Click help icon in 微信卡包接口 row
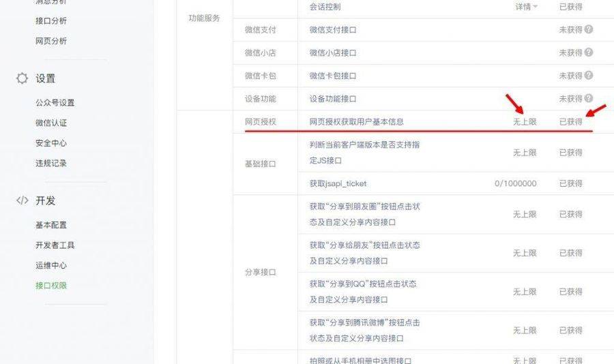Viewport: 614px width, 364px height. click(588, 75)
